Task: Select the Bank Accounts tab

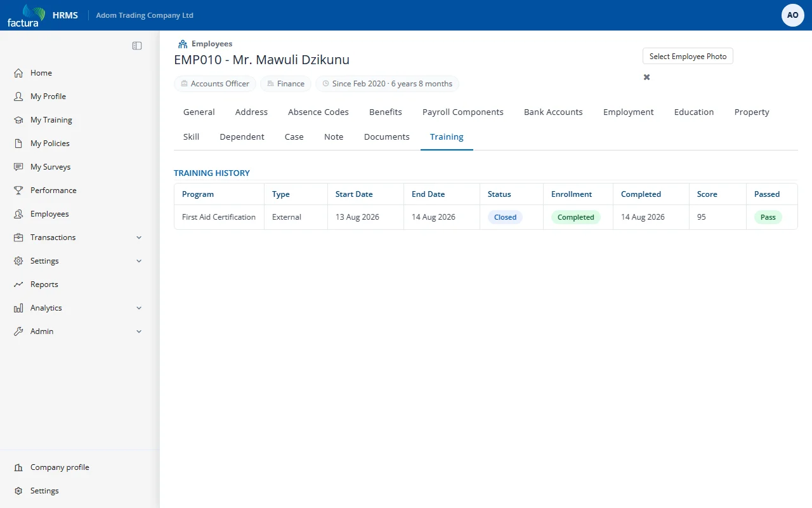Action: pos(553,112)
